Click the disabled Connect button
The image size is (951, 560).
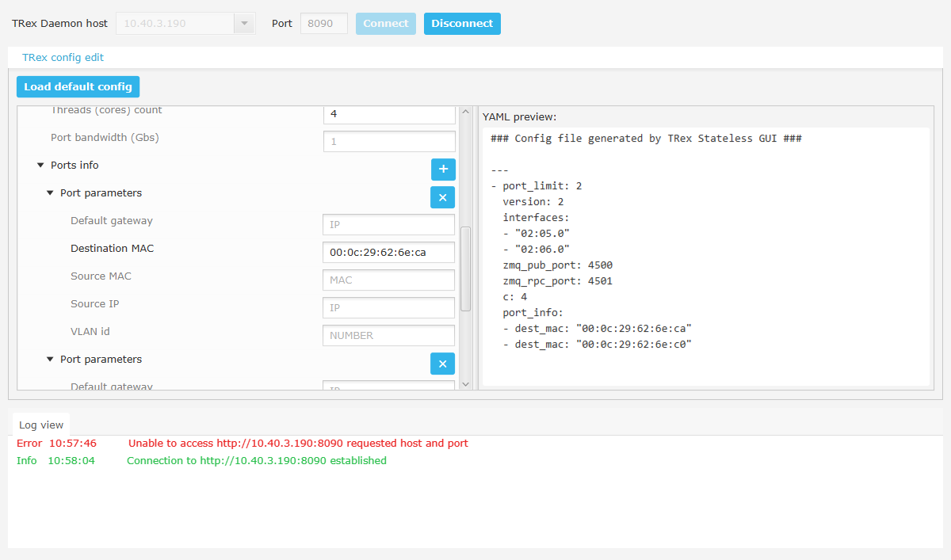click(x=385, y=23)
